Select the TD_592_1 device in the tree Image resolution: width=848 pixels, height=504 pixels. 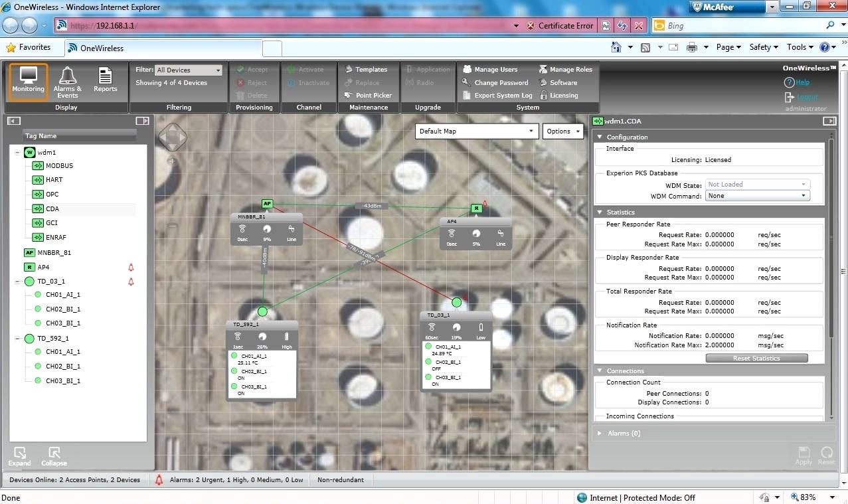(x=52, y=337)
